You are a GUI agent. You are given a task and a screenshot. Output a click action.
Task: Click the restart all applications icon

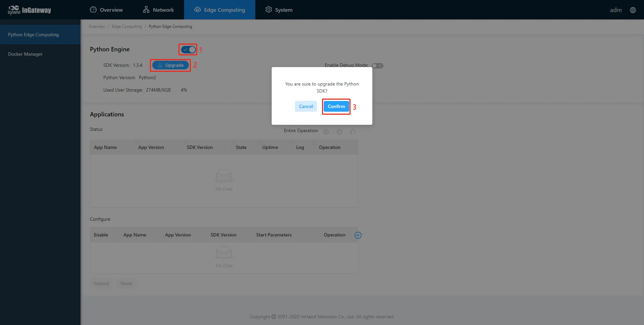tap(353, 132)
